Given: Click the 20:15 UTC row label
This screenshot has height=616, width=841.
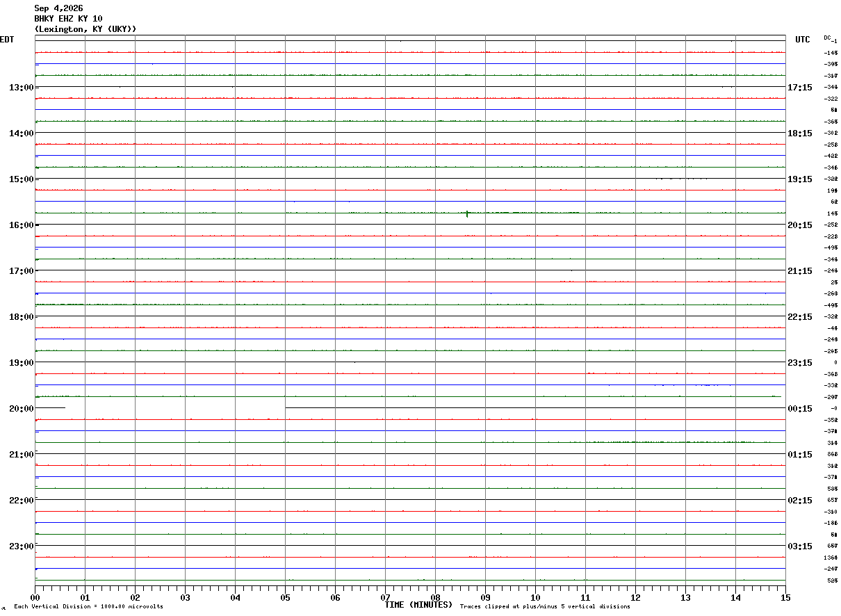Looking at the screenshot, I should point(799,225).
